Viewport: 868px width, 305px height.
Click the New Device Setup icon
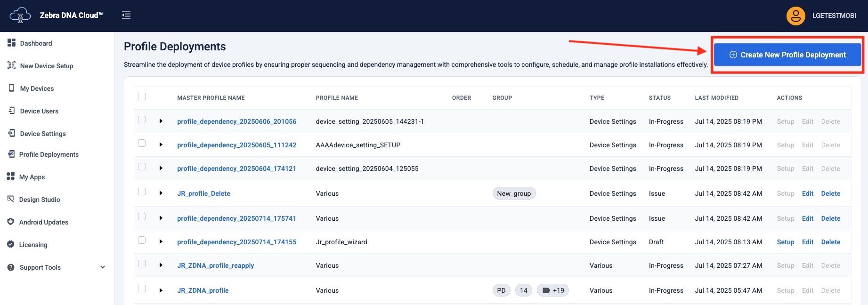coord(12,65)
